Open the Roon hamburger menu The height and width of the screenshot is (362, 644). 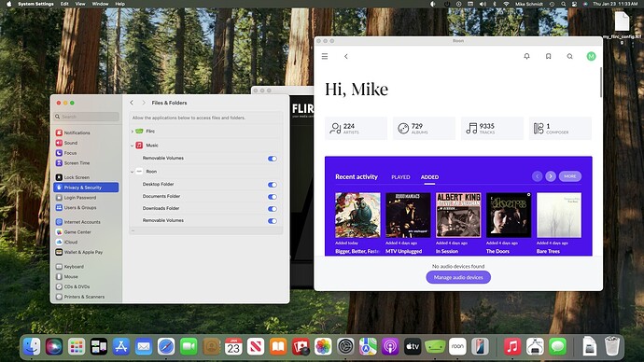pos(325,56)
